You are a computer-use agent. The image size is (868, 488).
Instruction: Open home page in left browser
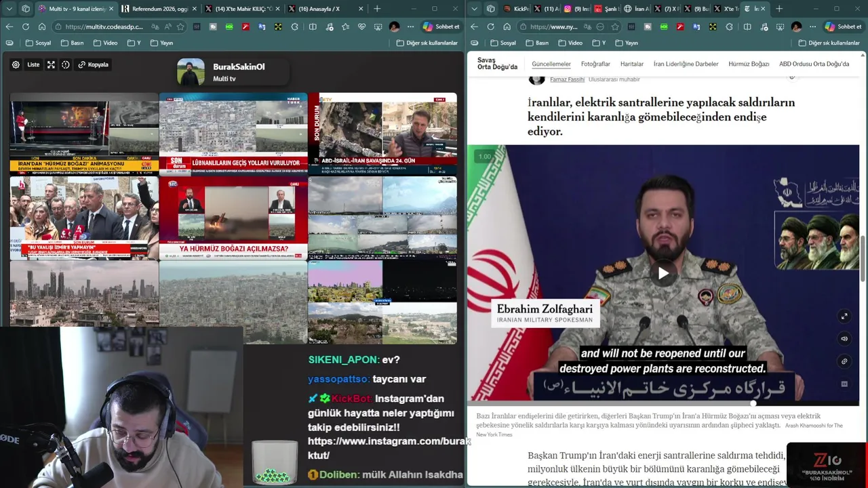[x=41, y=26]
